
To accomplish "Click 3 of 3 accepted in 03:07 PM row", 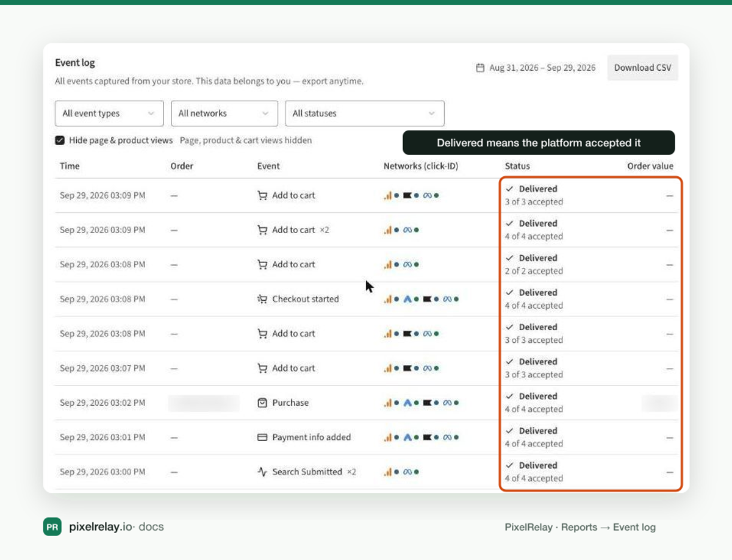I will 534,375.
